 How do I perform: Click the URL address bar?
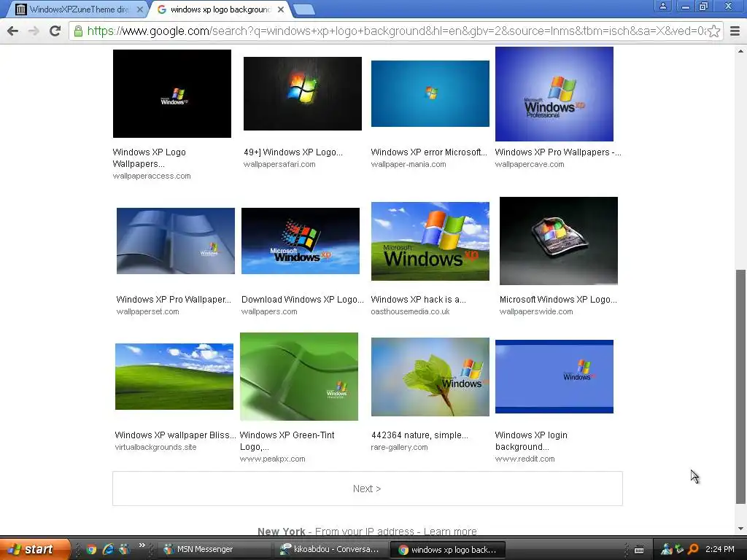(395, 31)
